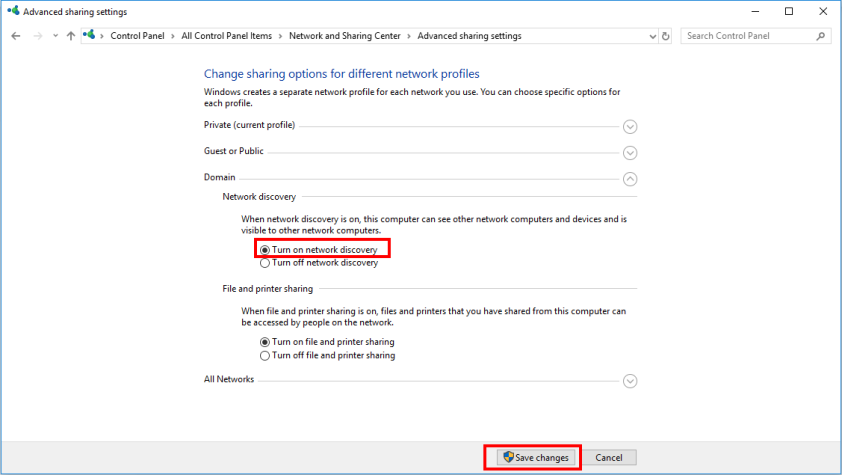Select Turn off network discovery
Image resolution: width=842 pixels, height=475 pixels.
click(x=265, y=263)
